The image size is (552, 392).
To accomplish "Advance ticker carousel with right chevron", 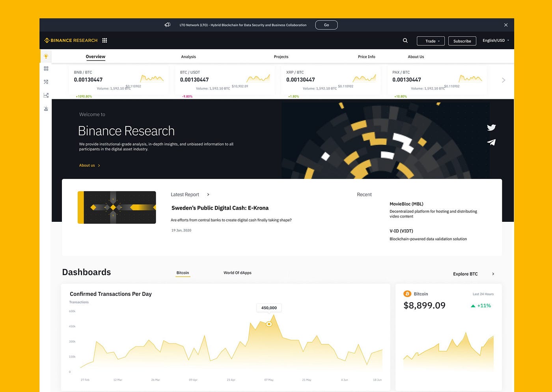I will [x=504, y=80].
